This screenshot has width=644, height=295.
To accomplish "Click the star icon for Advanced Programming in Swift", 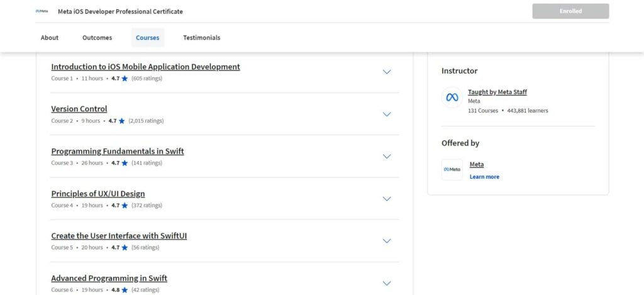I will 125,290.
